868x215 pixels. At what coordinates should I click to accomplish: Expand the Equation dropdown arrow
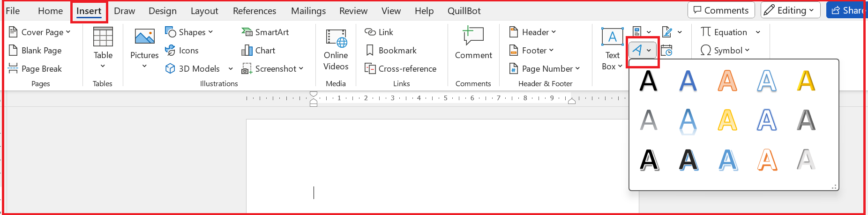point(758,32)
